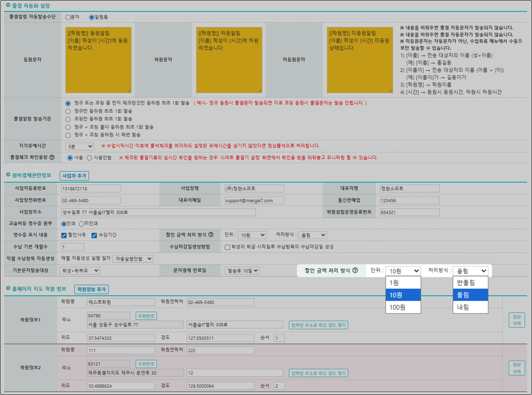Click help icon beside 출결체크 확인용창
532x395 pixels.
(52, 157)
